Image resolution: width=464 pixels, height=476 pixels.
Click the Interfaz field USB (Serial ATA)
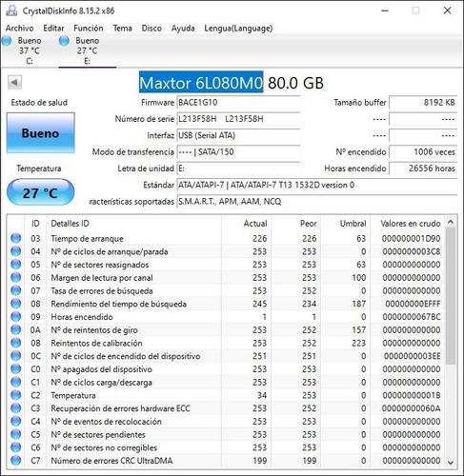pos(238,135)
